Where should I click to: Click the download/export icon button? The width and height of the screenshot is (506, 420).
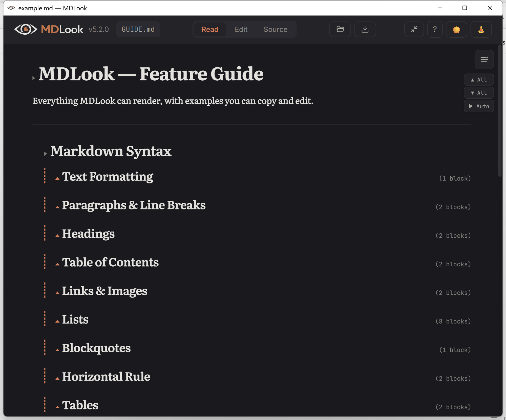click(x=365, y=29)
